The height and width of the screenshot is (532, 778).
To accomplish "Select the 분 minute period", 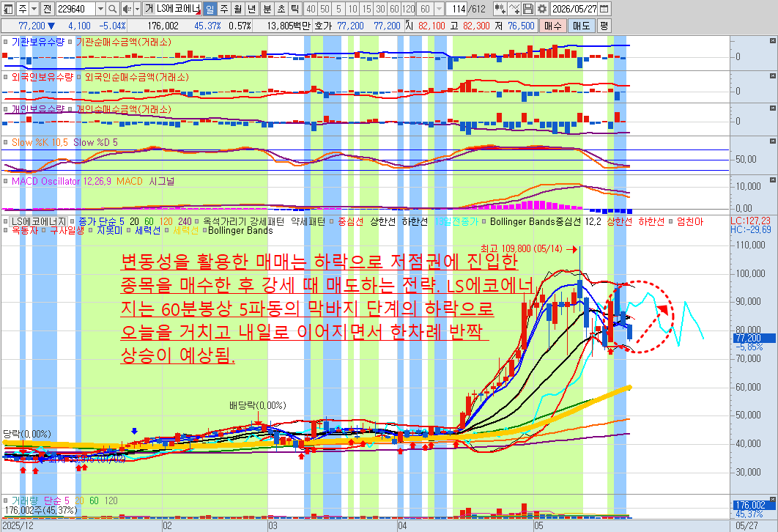I will [x=267, y=9].
